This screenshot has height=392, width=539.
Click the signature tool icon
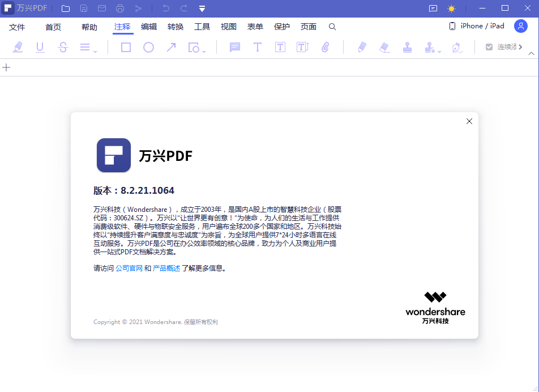(x=457, y=48)
